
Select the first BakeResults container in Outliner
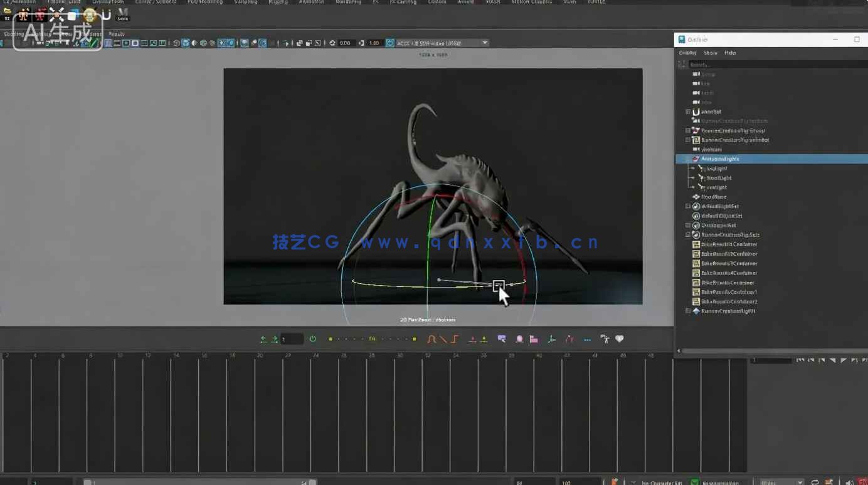(729, 244)
